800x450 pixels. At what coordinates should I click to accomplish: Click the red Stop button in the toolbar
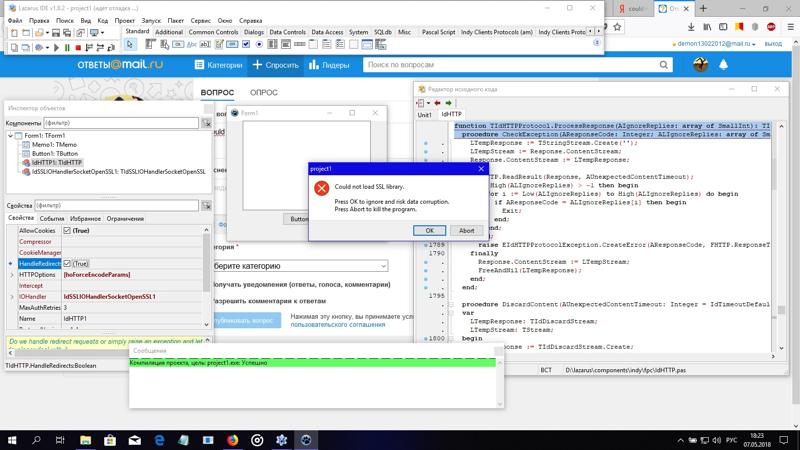[78, 47]
